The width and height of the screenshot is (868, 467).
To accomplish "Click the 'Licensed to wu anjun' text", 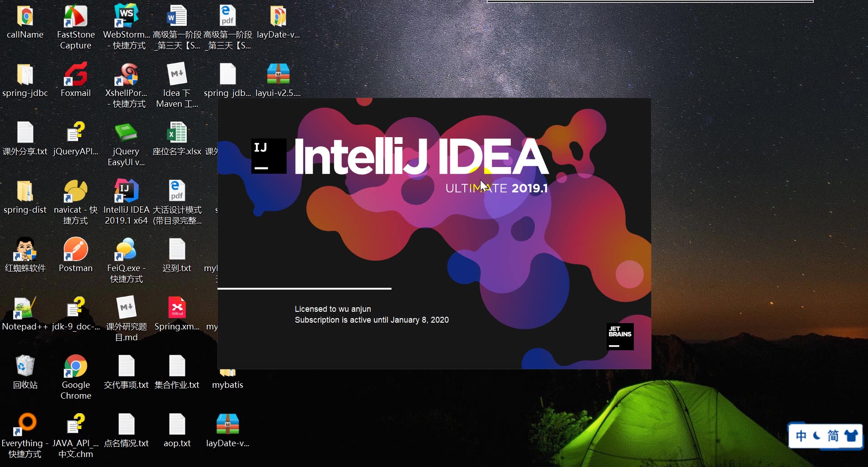I will (333, 309).
